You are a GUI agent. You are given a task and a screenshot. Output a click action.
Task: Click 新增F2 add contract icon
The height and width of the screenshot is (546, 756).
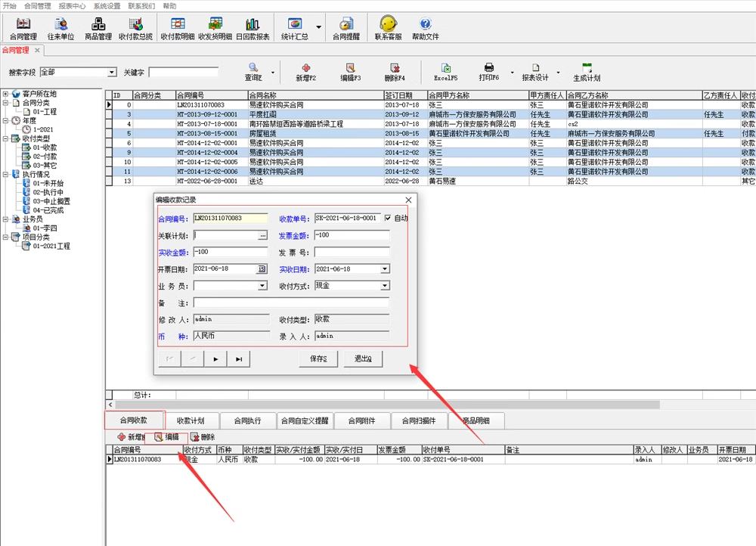tap(305, 72)
